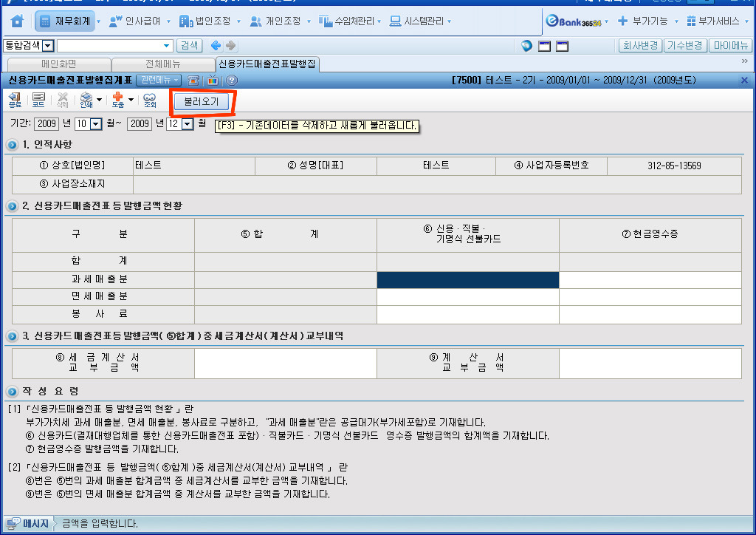Open the 재무회계 menu
This screenshot has height=535, width=756.
(65, 21)
